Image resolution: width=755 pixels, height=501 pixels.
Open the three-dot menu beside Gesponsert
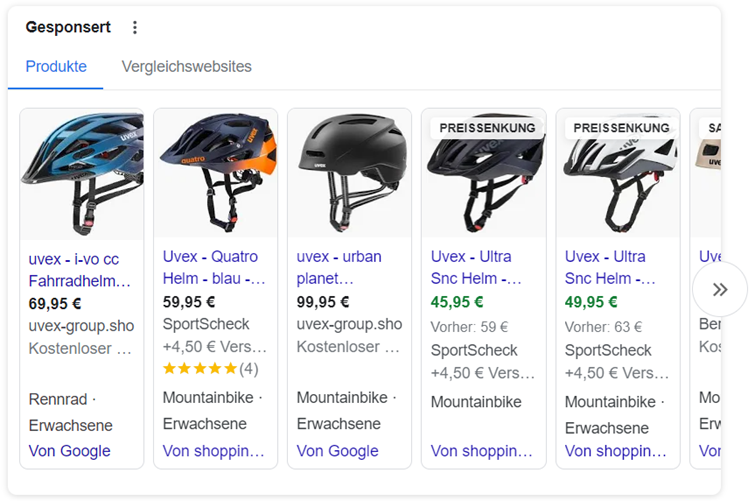(136, 28)
